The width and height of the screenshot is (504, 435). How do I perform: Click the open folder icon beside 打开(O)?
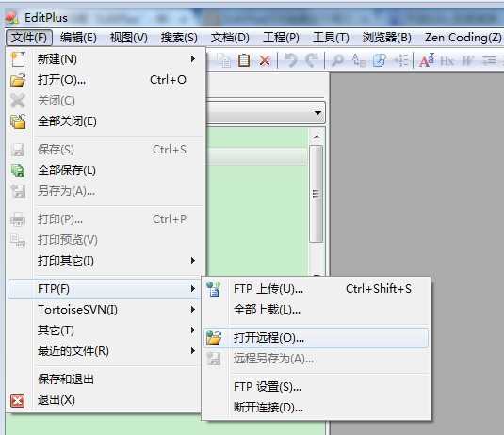[x=18, y=80]
